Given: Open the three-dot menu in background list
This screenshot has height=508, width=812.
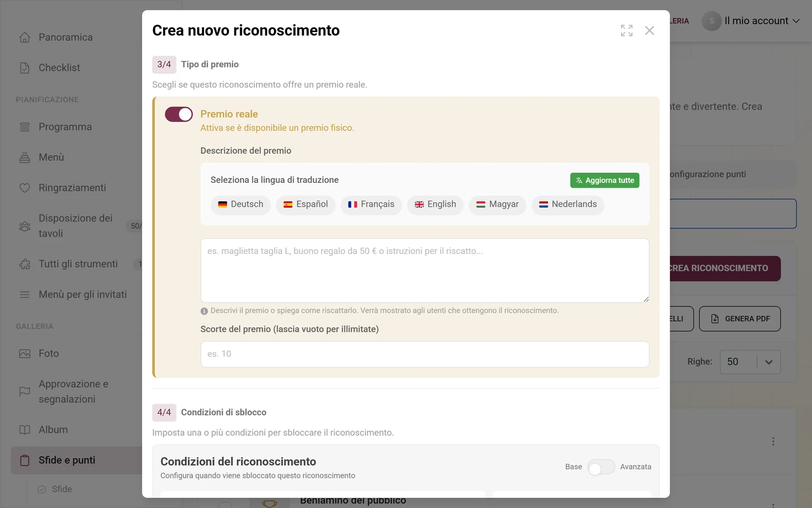Looking at the screenshot, I should (x=773, y=441).
